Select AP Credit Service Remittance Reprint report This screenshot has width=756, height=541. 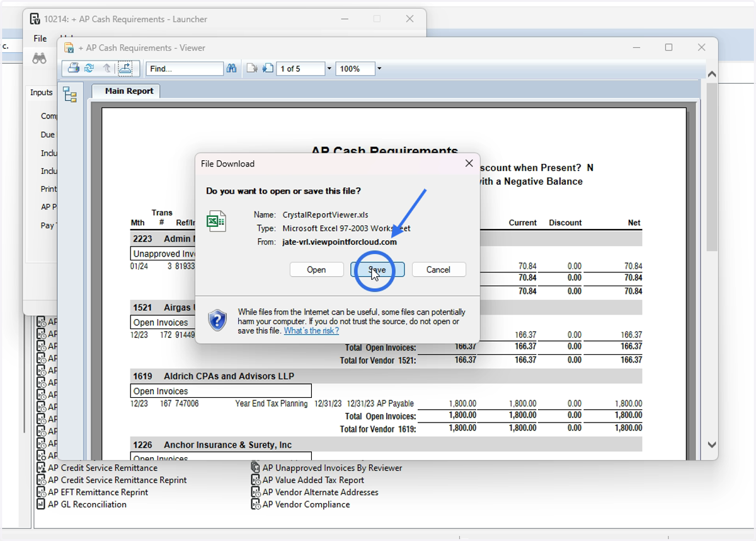tap(117, 480)
